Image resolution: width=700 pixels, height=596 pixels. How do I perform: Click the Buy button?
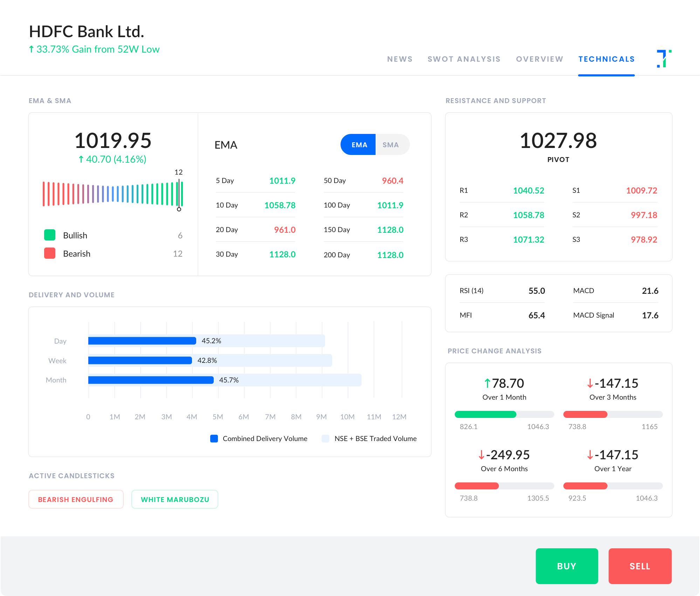(567, 566)
